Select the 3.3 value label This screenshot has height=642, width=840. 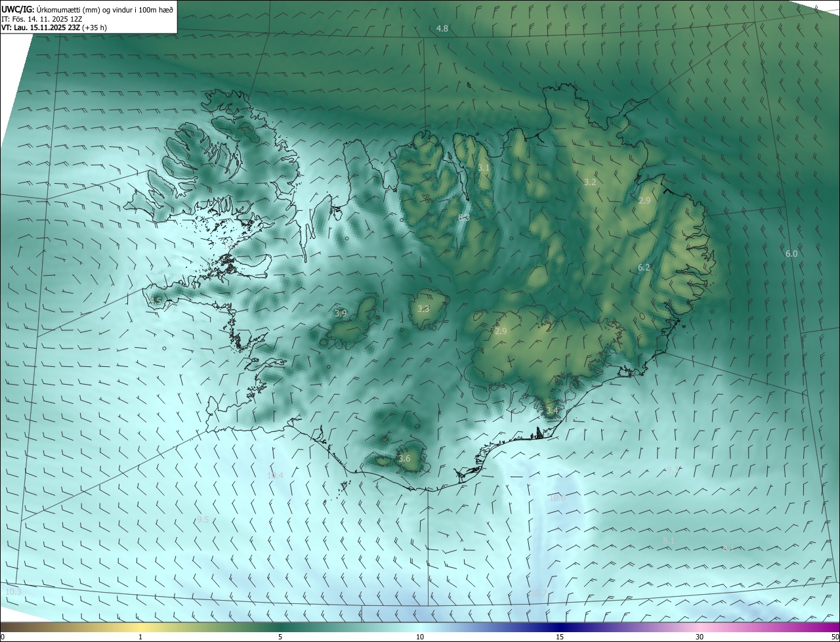pos(423,309)
